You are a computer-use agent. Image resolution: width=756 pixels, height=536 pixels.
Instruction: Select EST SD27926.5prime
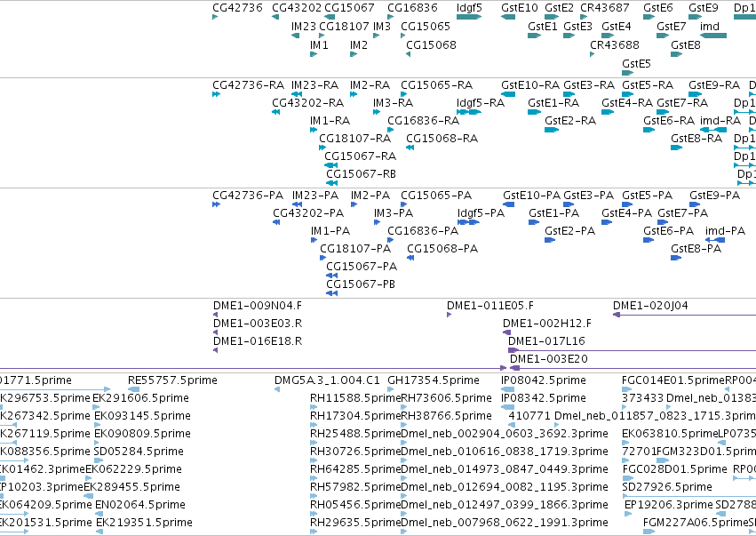(x=667, y=487)
